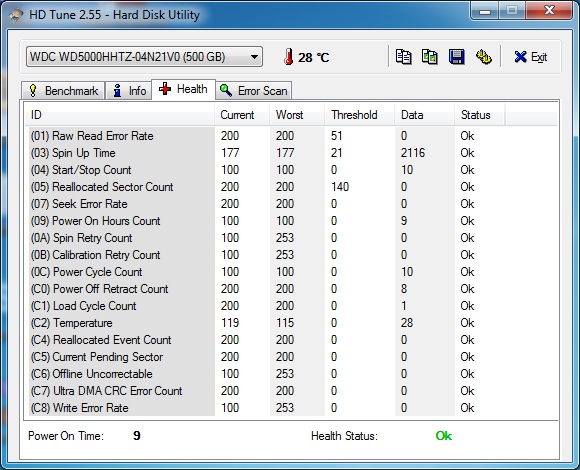
Task: Click the Power On Time label
Action: (x=66, y=436)
